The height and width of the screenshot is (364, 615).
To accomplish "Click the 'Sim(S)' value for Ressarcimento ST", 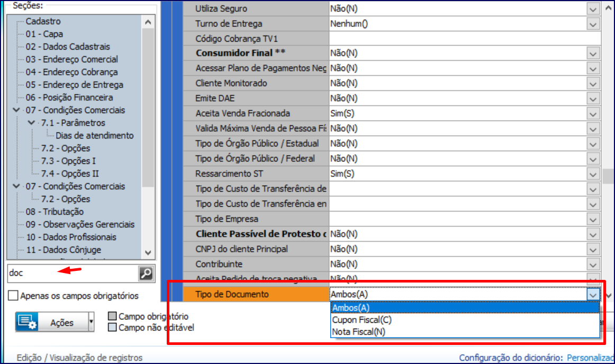I will 342,174.
